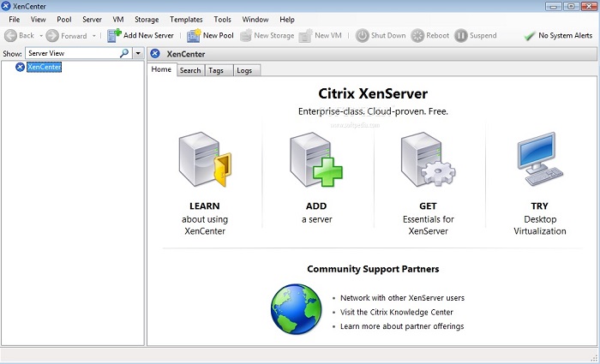The width and height of the screenshot is (600, 364).
Task: Click the Add New Server icon
Action: [114, 35]
